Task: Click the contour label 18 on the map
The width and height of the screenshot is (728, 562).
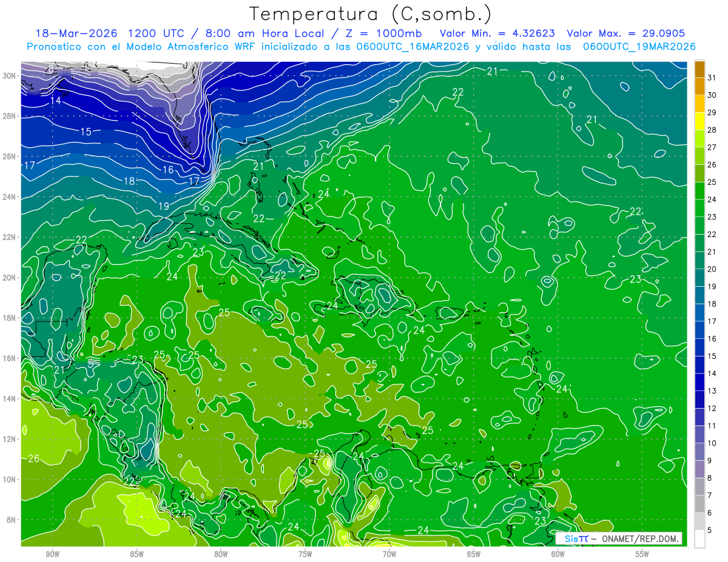Action: (129, 181)
